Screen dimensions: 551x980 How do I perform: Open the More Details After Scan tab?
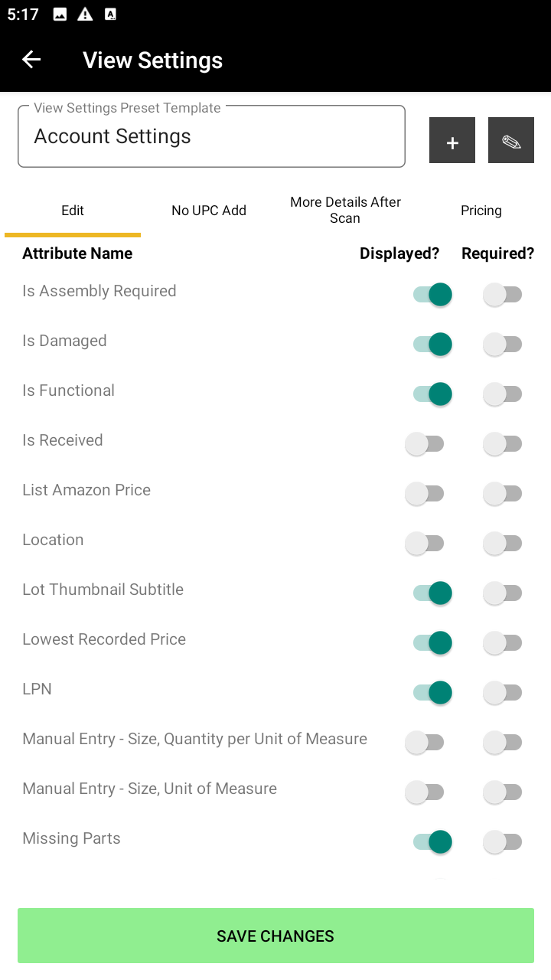345,211
